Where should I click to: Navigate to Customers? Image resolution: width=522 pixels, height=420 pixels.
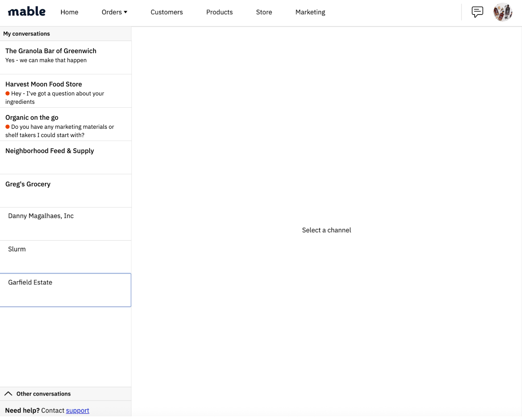167,12
